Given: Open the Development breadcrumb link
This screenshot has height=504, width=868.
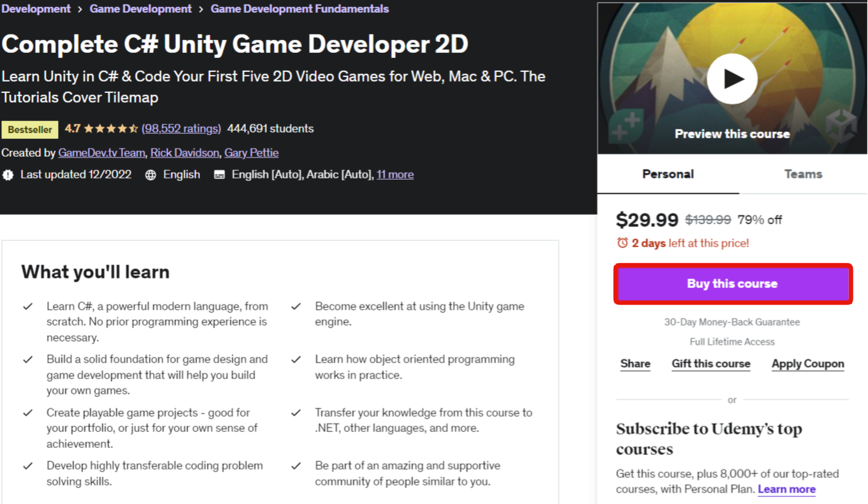Looking at the screenshot, I should [x=36, y=9].
